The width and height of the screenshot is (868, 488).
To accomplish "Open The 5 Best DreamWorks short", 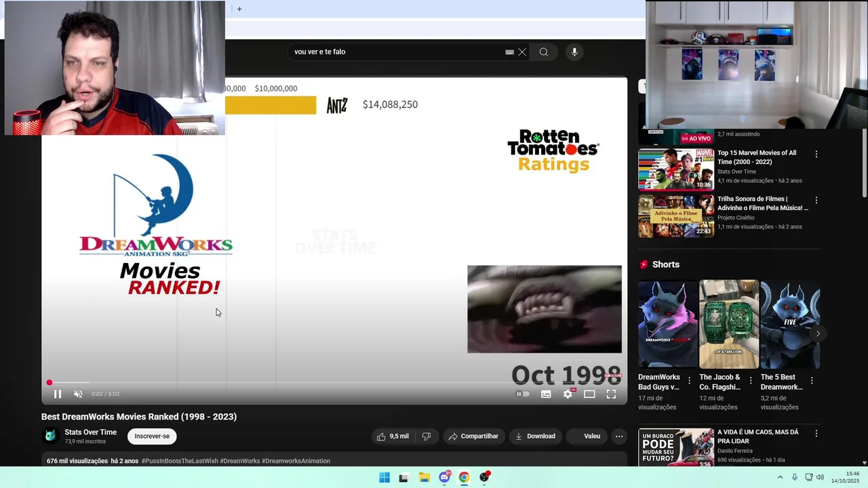I will pyautogui.click(x=790, y=324).
